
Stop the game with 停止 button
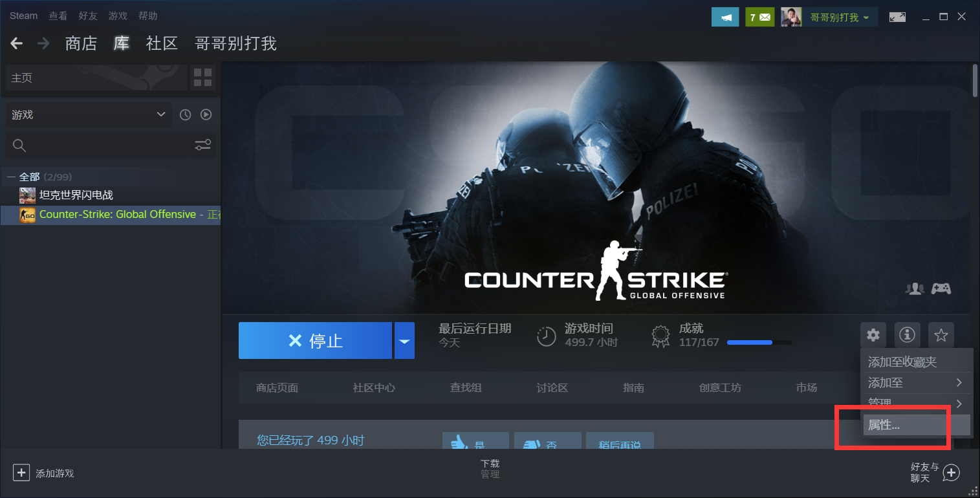[315, 341]
